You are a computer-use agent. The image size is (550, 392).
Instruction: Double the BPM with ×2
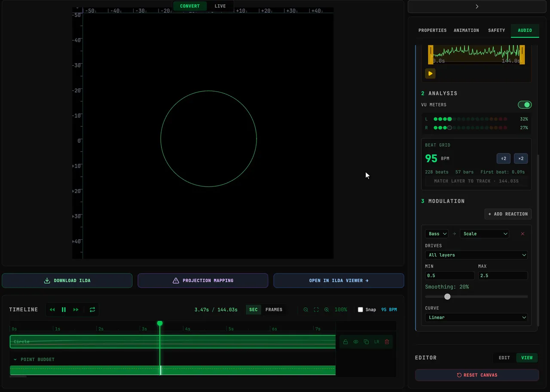click(521, 159)
